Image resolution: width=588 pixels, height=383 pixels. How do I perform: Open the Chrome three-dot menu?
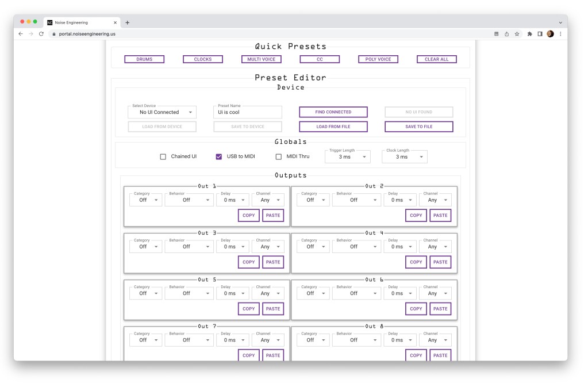pos(560,34)
